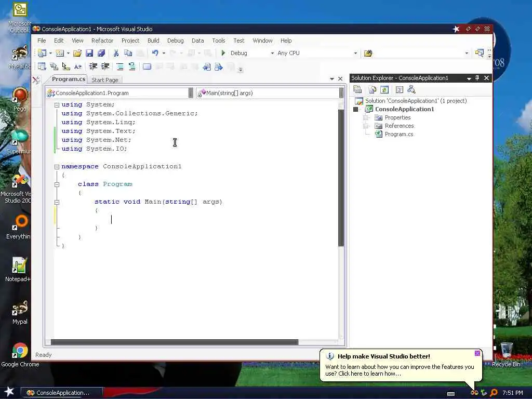Open Solution Explorer window position dropdown arrow
532x399 pixels.
pos(469,78)
